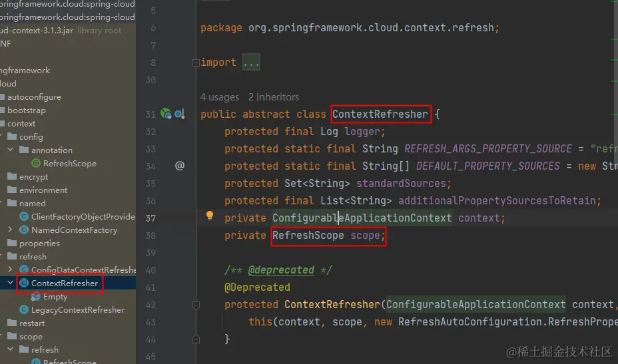Collapse the ContextRefresher node chevron
This screenshot has width=618, height=364.
pos(11,283)
